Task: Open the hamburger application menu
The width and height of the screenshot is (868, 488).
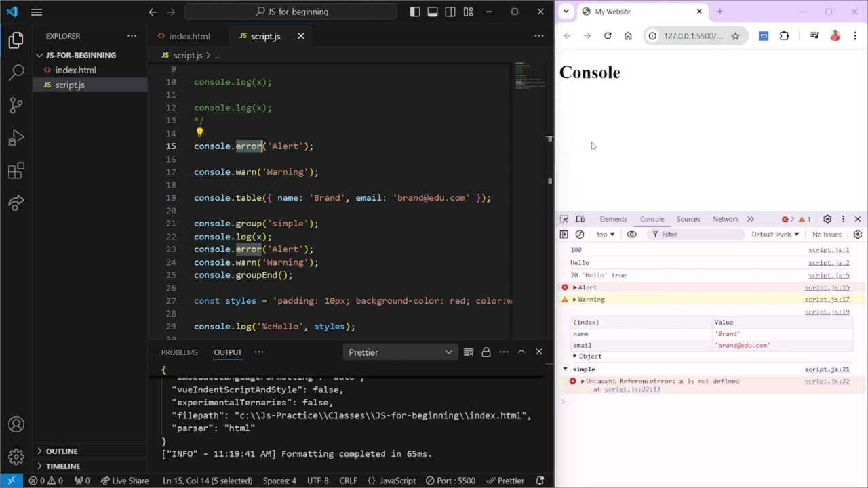Action: point(37,12)
